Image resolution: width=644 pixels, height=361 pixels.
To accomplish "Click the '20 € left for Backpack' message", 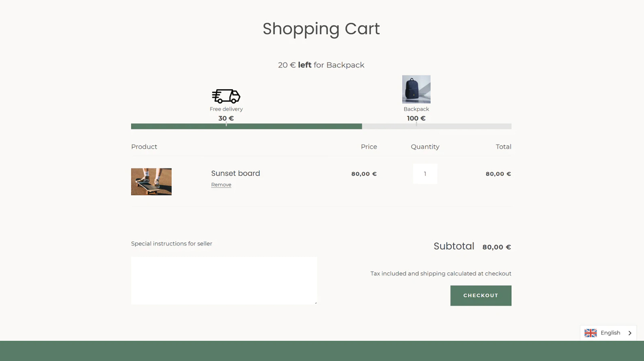I will [321, 65].
